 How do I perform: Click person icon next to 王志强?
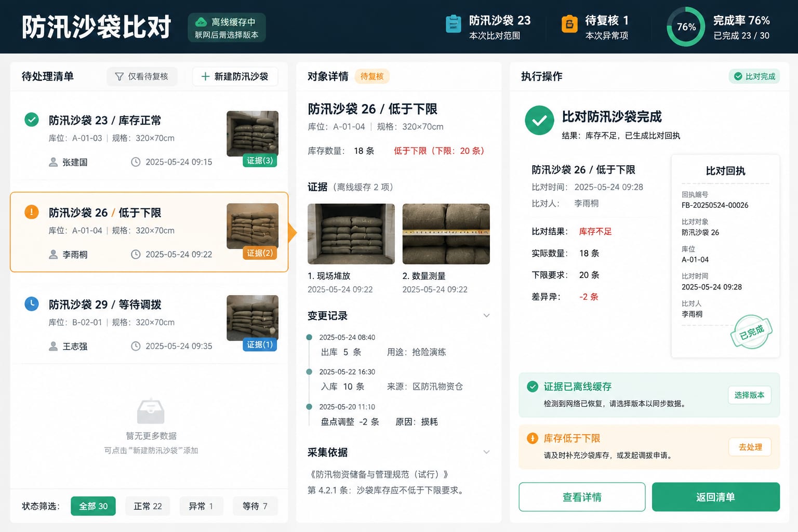[53, 346]
